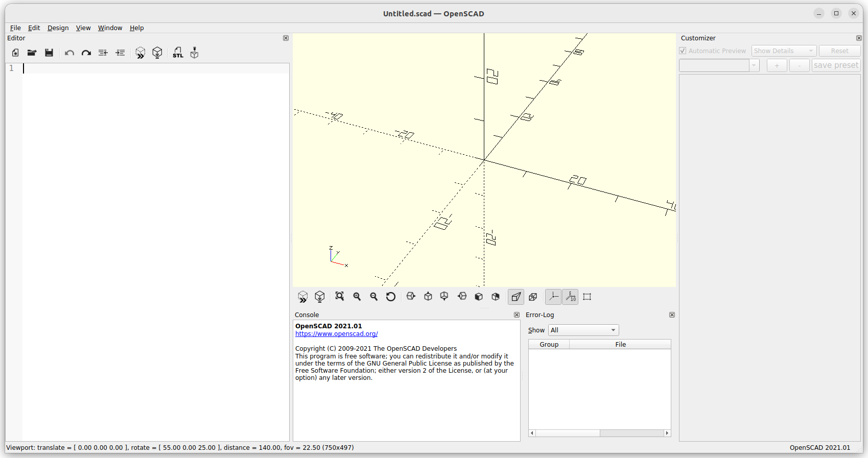Screen dimensions: 868x458
Task: Click Preview icon in the viewport toolbar
Action: pyautogui.click(x=303, y=297)
